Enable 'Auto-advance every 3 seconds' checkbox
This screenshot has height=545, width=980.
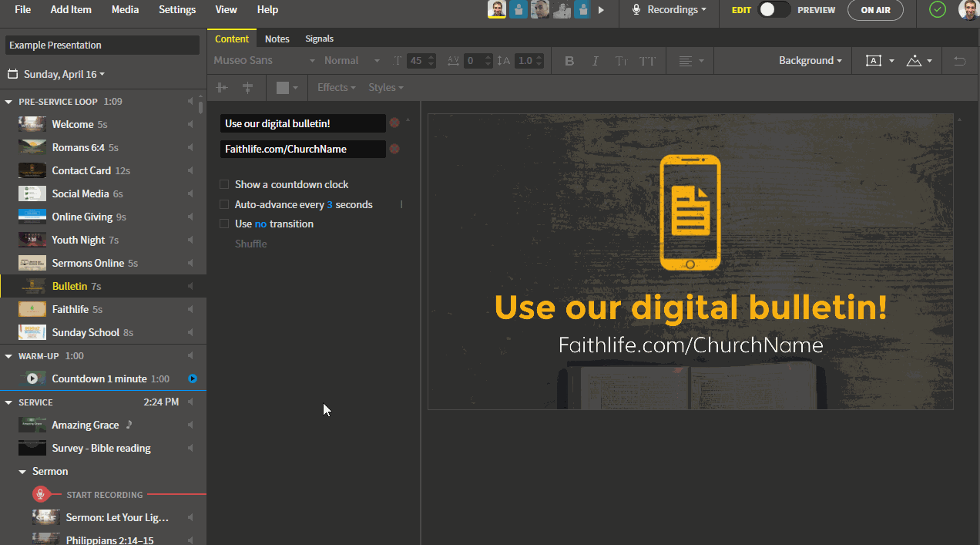[224, 204]
